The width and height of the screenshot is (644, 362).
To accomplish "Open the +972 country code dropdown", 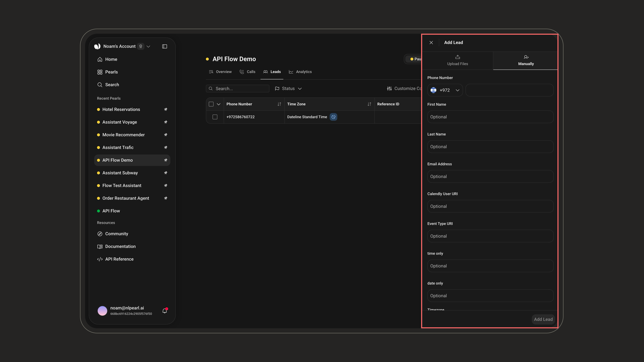I will click(445, 90).
